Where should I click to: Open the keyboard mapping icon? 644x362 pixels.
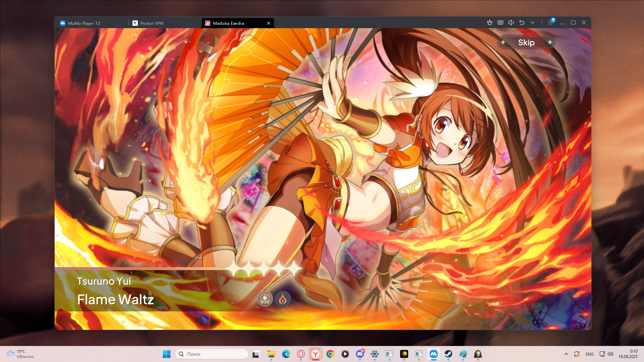point(500,22)
